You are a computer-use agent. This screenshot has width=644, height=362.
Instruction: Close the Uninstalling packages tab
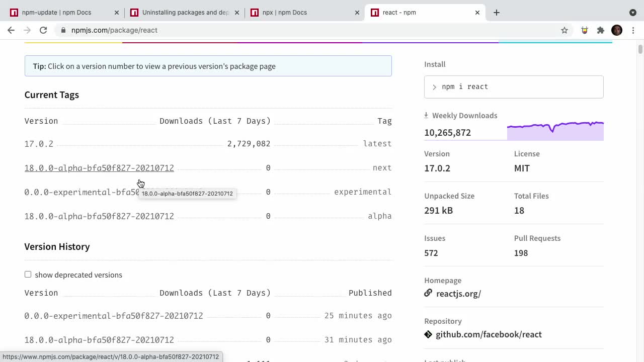click(237, 13)
